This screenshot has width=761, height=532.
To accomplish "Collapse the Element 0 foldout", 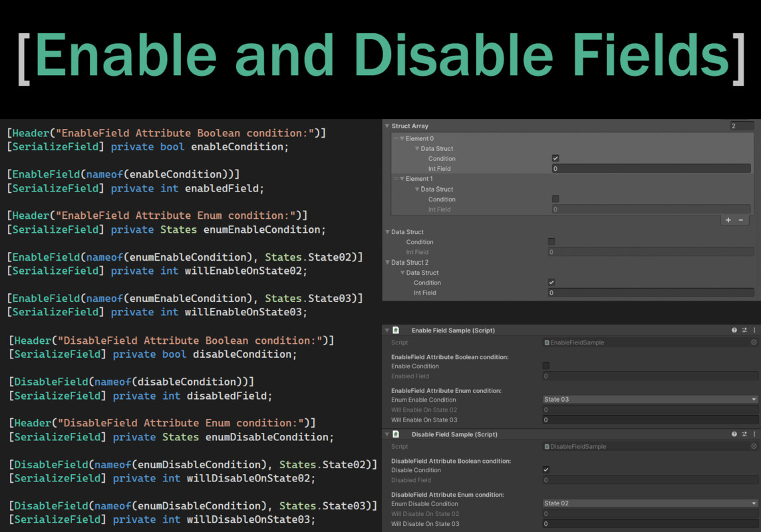I will click(x=402, y=139).
